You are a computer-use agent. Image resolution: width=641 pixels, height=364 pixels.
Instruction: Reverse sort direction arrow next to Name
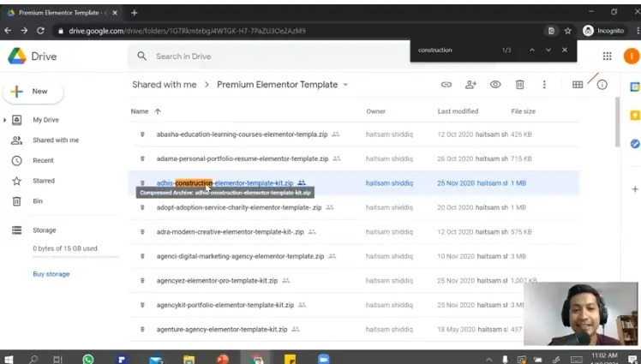pyautogui.click(x=158, y=111)
